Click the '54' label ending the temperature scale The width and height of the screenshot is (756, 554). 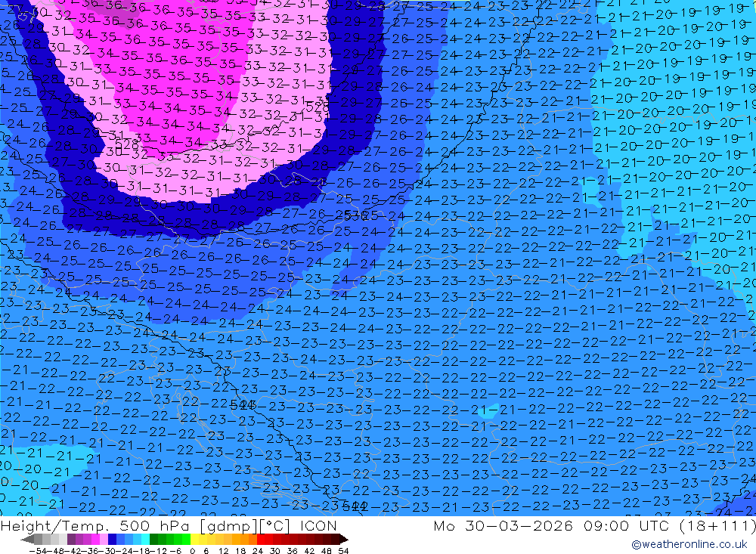343,551
